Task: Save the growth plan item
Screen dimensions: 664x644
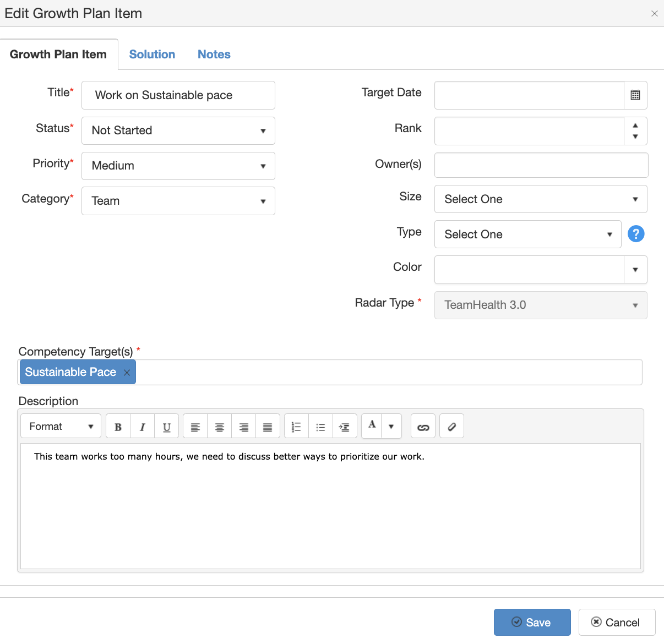Action: (x=532, y=623)
